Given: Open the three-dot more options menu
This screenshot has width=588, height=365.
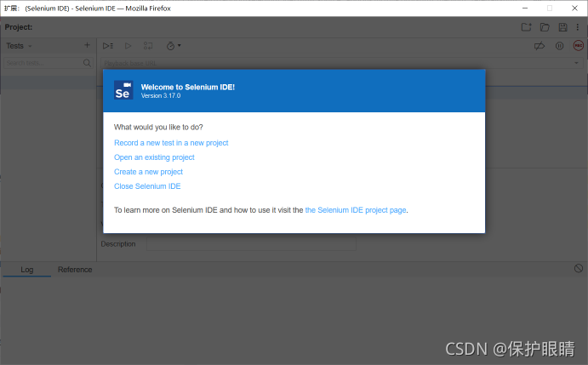Looking at the screenshot, I should (x=578, y=27).
